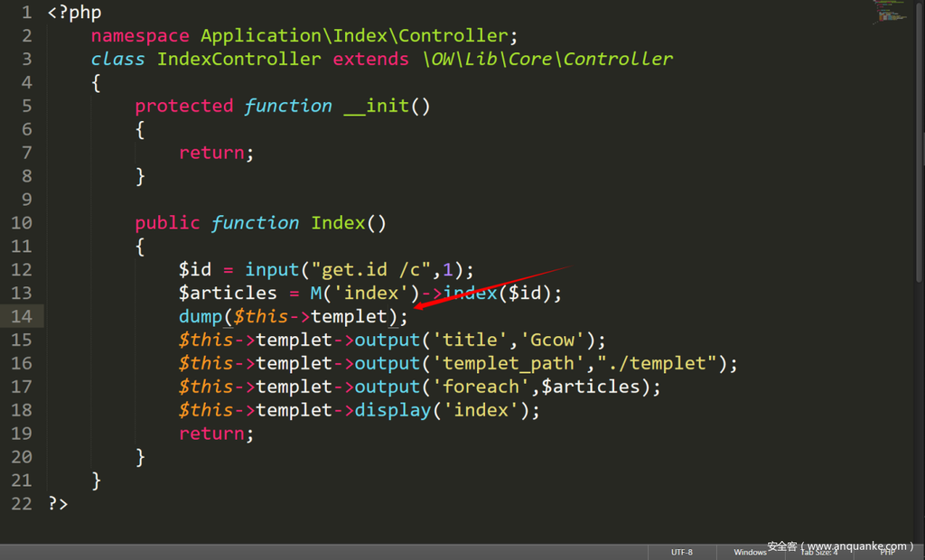
Task: Click line number 14 in the gutter
Action: (22, 316)
